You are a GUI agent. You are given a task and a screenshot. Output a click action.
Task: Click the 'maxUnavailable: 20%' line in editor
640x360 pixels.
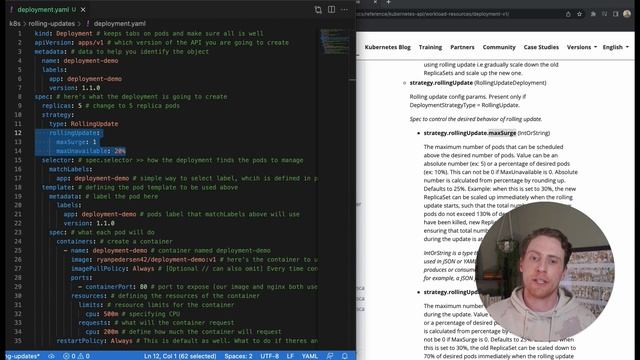[91, 151]
